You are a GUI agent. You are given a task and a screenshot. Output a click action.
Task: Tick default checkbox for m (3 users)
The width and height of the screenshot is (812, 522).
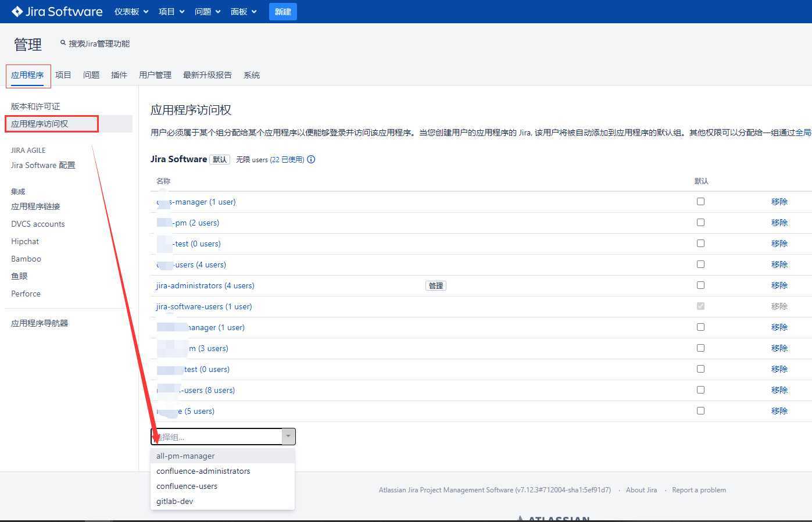pyautogui.click(x=700, y=348)
